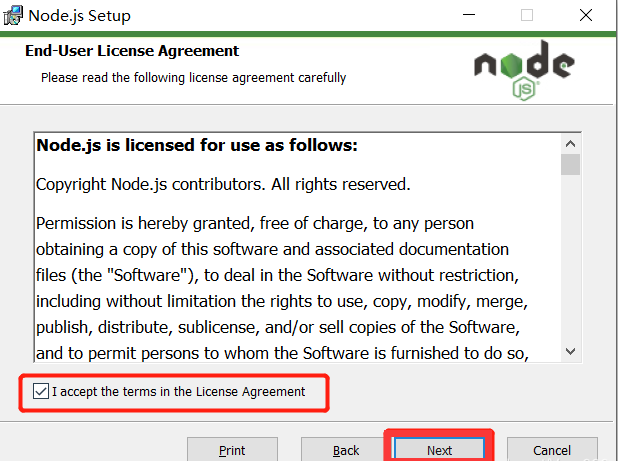Click the 'Permission is hereby granted' line
The height and width of the screenshot is (461, 618).
point(255,223)
